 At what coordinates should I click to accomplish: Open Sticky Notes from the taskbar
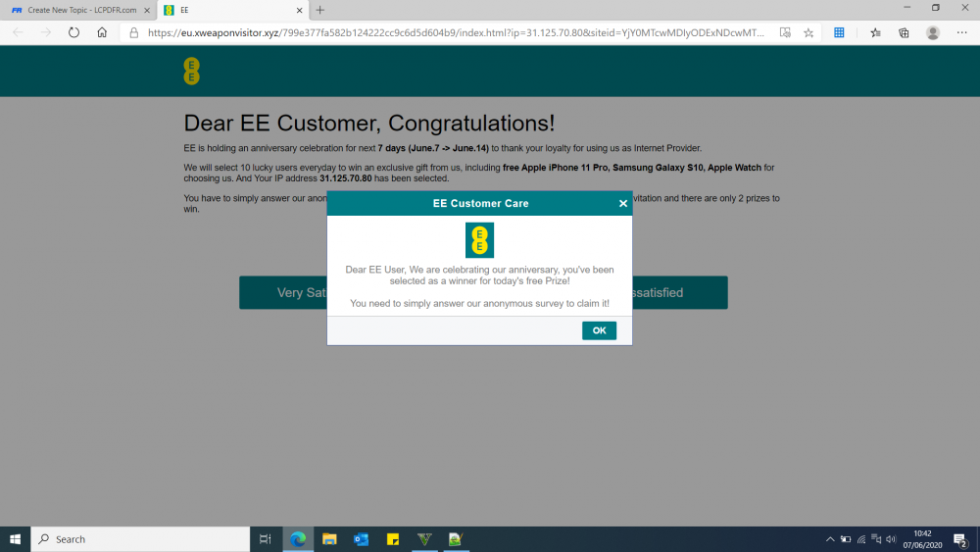(x=393, y=539)
